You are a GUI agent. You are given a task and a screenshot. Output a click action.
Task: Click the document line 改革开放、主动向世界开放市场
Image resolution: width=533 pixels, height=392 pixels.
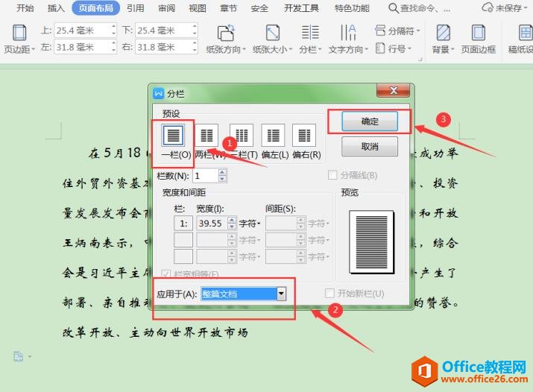(x=155, y=332)
